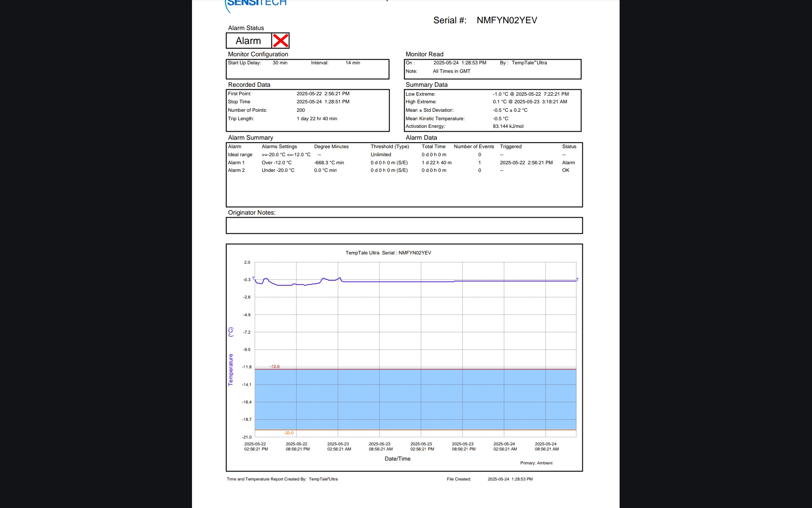Select High Extreme value 0.1 °C entry
This screenshot has width=812, height=508.
point(530,102)
